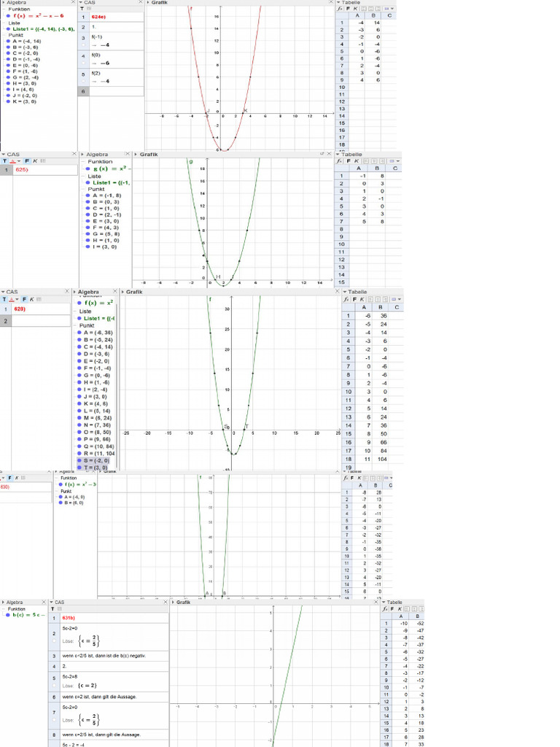Screen dimensions: 560x747
Task: Toggle italic K in the Tabelle toolbar above row -1, 8
Action: 356,161
